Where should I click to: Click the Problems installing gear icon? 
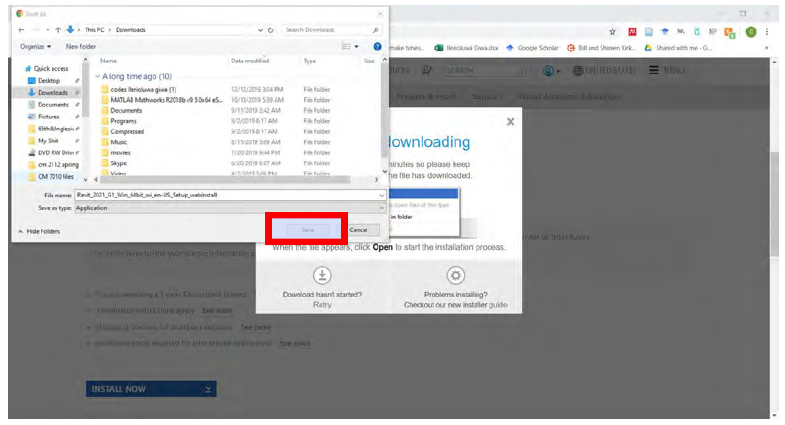coord(455,276)
